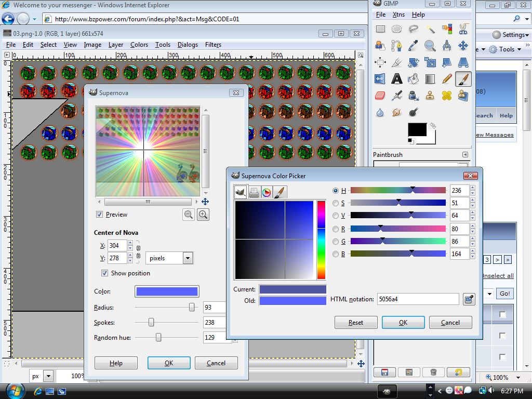
Task: Open the color wheel tab in color picker
Action: pos(267,191)
